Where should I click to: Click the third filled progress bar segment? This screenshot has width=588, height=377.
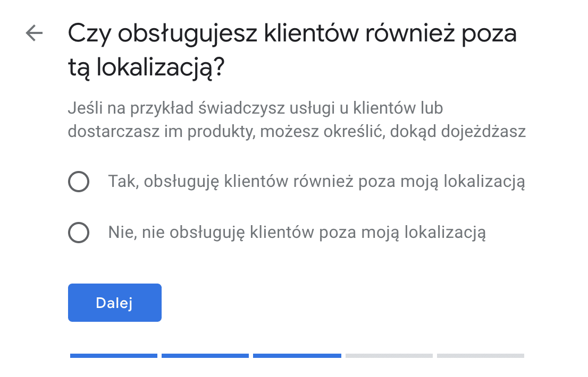[x=297, y=355]
